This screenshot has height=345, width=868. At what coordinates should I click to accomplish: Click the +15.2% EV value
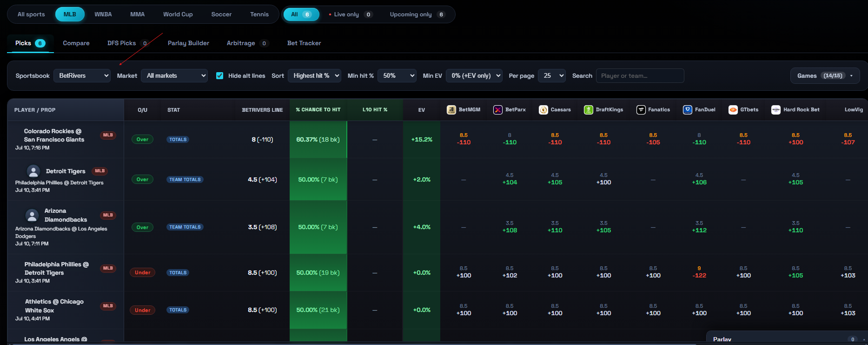pos(422,139)
